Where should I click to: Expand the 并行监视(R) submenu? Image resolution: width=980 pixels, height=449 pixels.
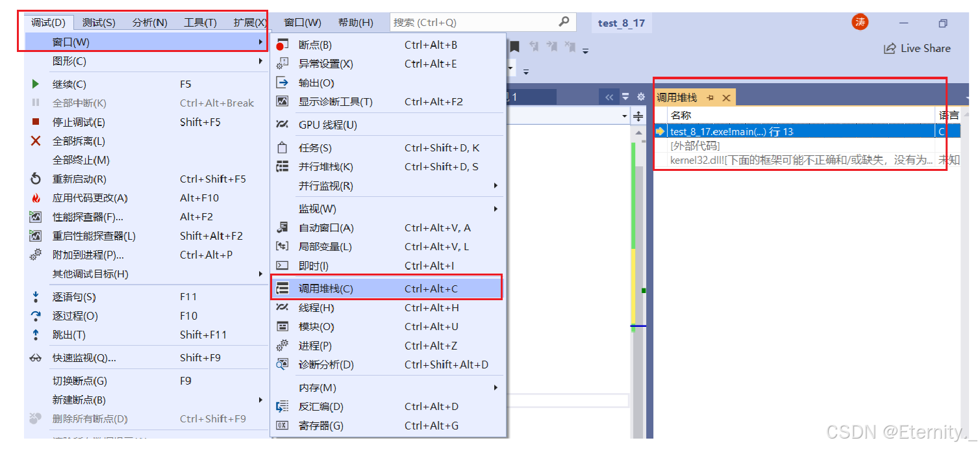coord(388,186)
